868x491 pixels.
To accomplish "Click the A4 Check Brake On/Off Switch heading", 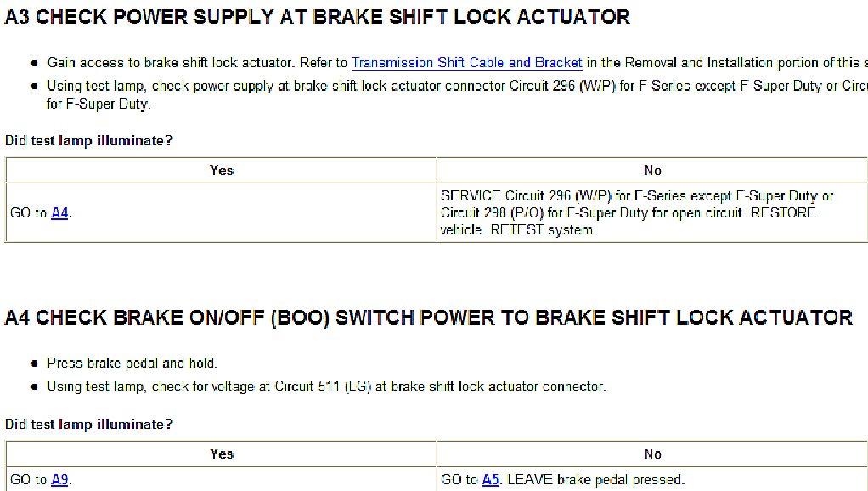I will tap(428, 318).
